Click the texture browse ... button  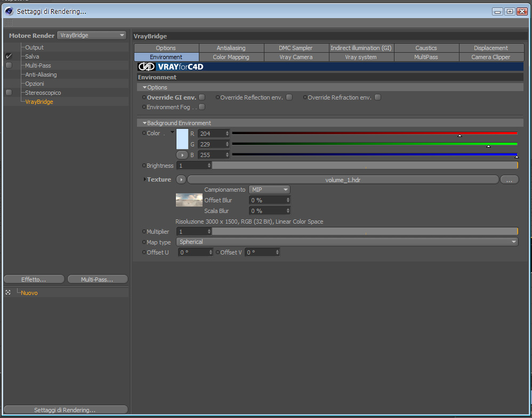pyautogui.click(x=509, y=179)
